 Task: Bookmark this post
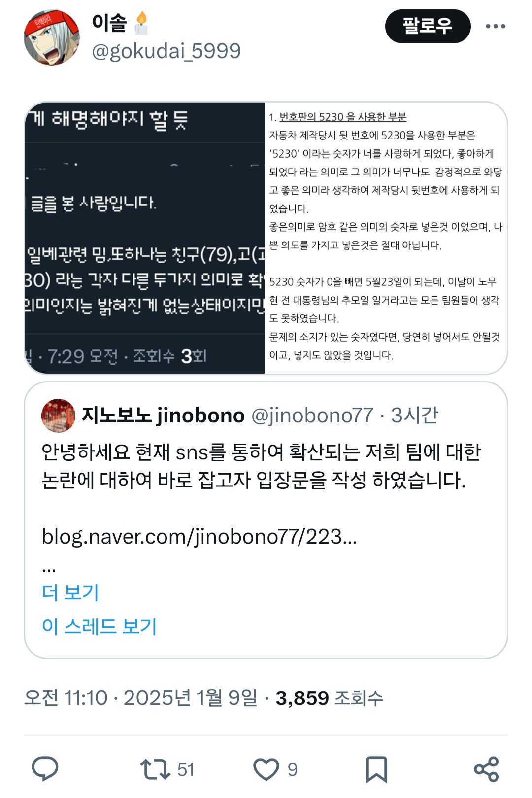(x=376, y=769)
